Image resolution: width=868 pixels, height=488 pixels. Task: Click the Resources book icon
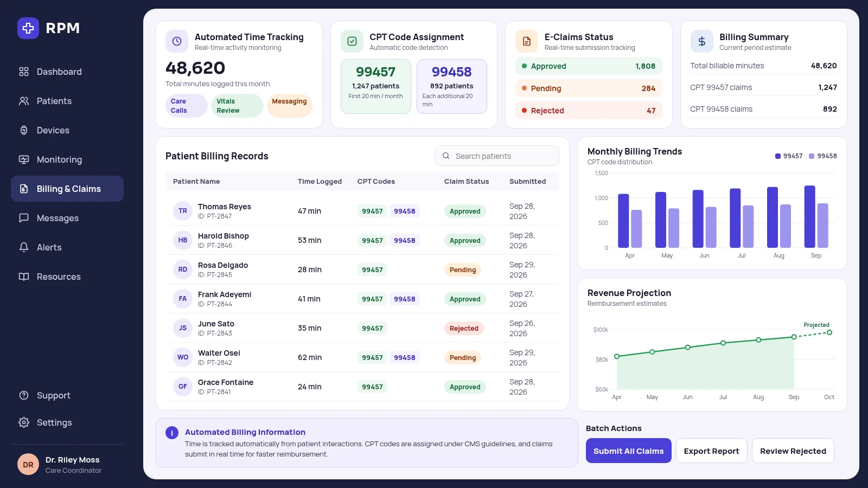(x=24, y=277)
